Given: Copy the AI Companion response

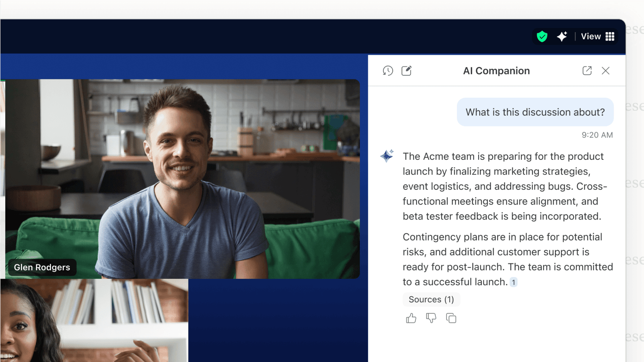Looking at the screenshot, I should click(451, 318).
